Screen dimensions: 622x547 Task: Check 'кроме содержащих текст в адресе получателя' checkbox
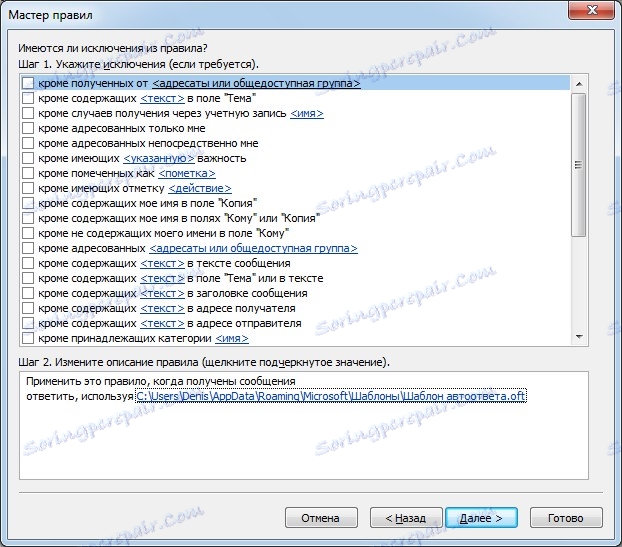[x=28, y=309]
